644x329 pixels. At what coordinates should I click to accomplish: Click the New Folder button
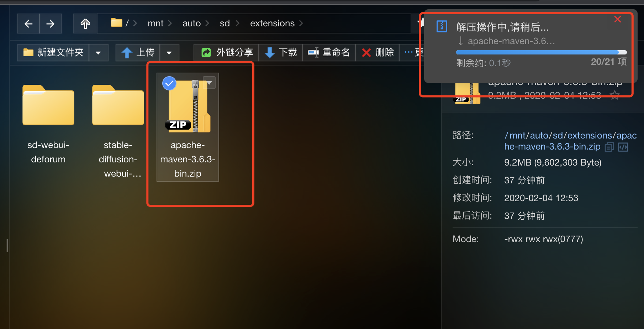click(53, 53)
